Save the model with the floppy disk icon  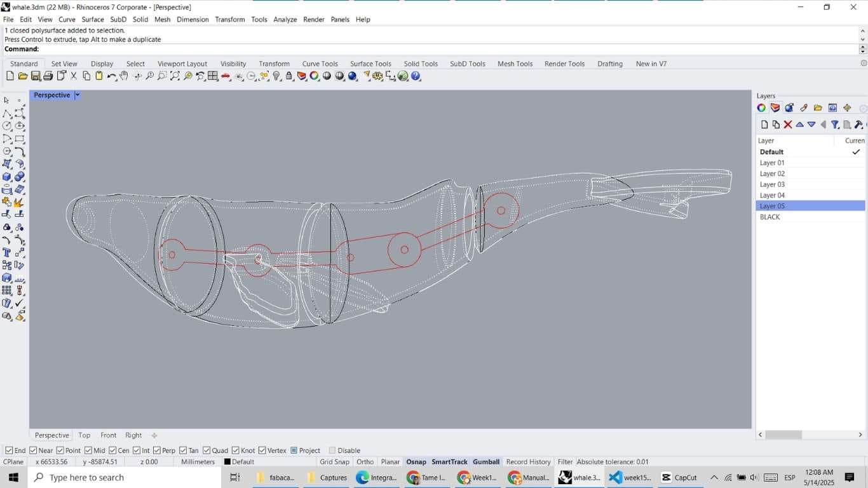point(36,76)
